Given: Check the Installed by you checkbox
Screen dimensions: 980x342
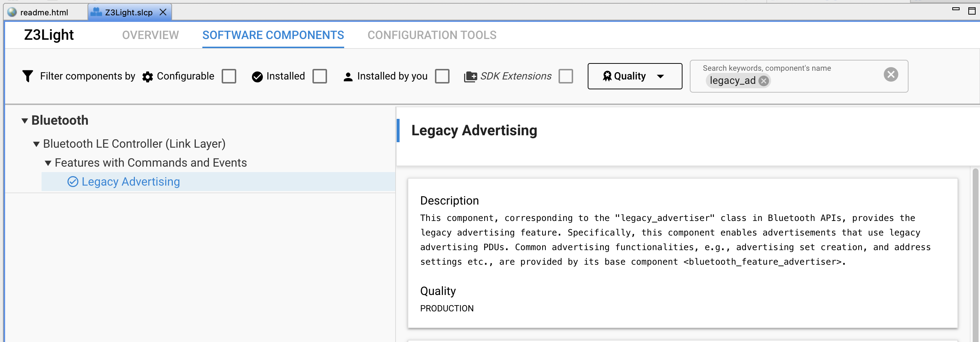Looking at the screenshot, I should point(442,76).
